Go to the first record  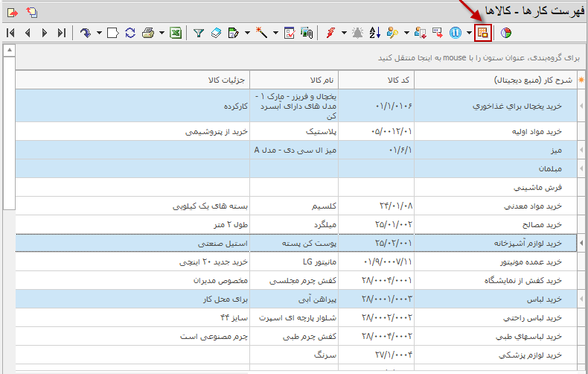[10, 33]
